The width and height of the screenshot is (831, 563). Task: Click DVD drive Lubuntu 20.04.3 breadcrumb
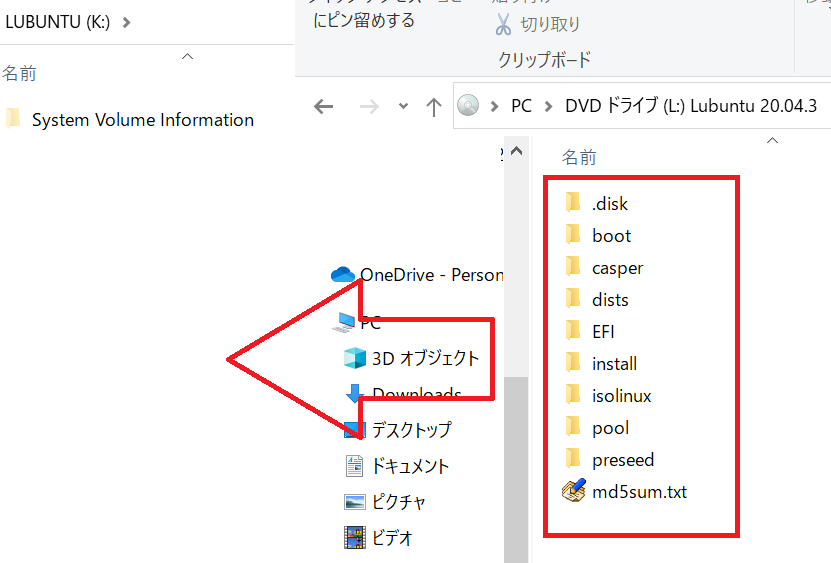691,105
